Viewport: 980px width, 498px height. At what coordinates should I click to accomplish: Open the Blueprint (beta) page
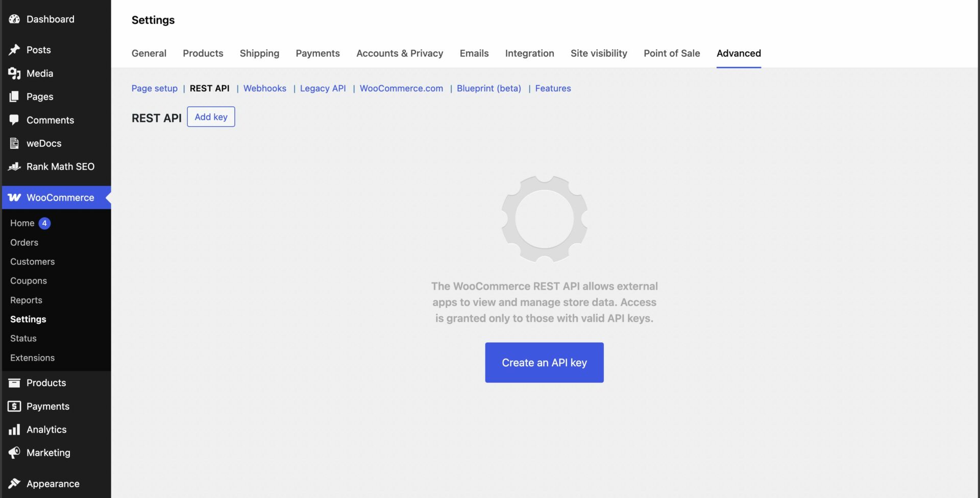coord(488,88)
